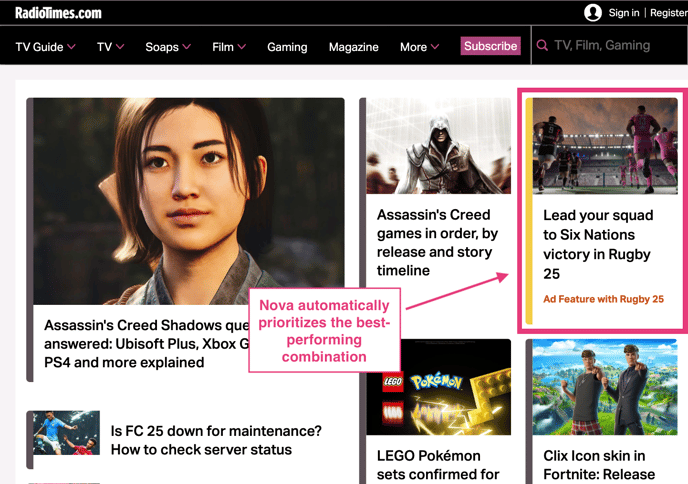Viewport: 688px width, 484px height.
Task: Expand the TV Guide menu chevron
Action: (72, 47)
